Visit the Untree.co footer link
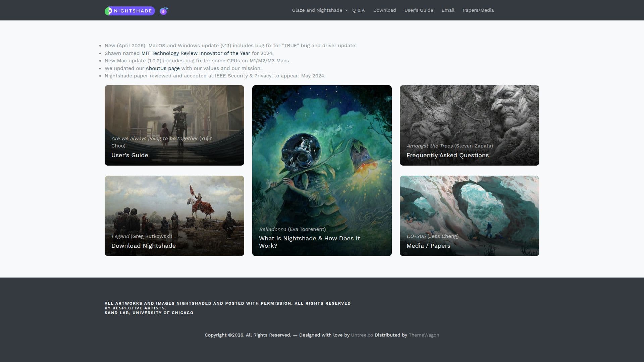The height and width of the screenshot is (362, 644). [362, 335]
